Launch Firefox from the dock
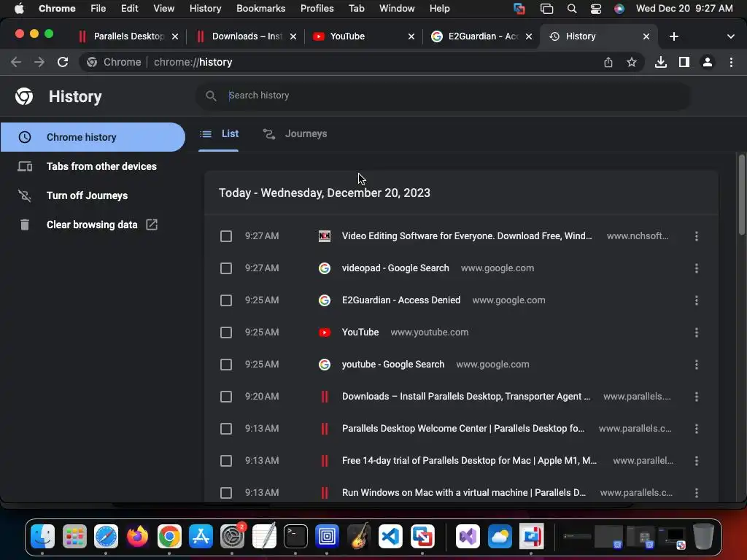 (137, 537)
